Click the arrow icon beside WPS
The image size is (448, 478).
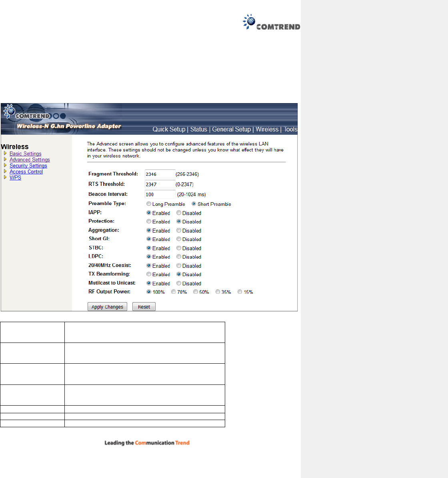click(x=5, y=177)
